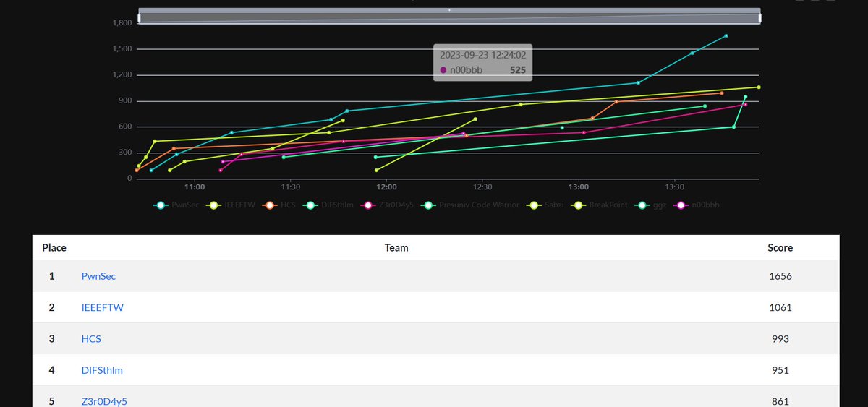The width and height of the screenshot is (868, 407).
Task: Toggle ggz series in chart legend
Action: [651, 205]
